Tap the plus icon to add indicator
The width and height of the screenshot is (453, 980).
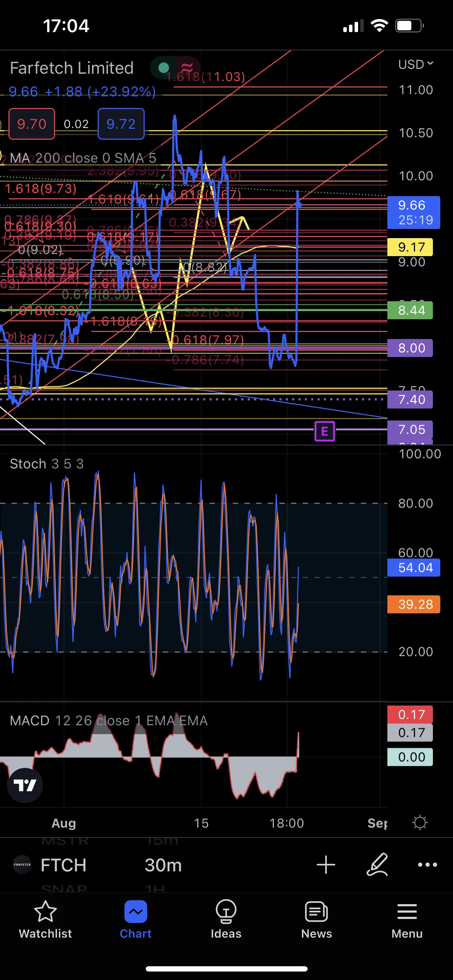(x=326, y=865)
